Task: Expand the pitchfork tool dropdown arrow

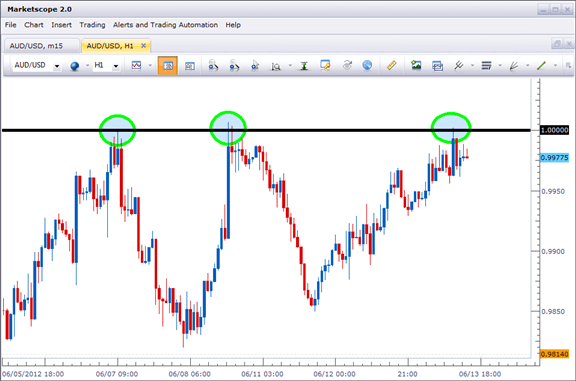Action: 472,66
